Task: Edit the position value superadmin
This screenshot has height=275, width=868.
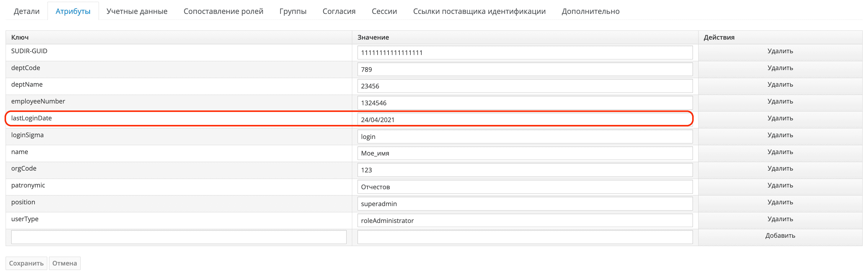Action: click(x=525, y=204)
